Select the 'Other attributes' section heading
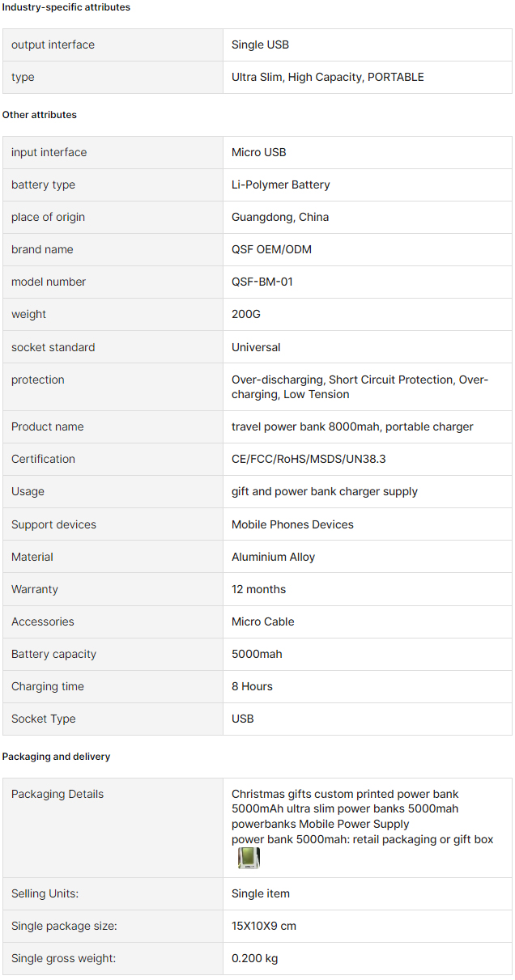515x980 pixels. [x=40, y=115]
